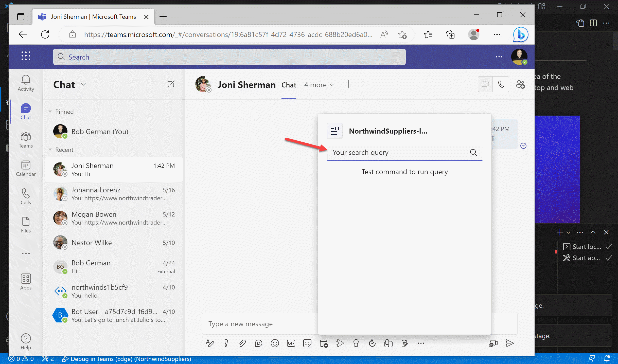Click the Chat tab label for Joni Sherman
The height and width of the screenshot is (364, 618).
288,84
